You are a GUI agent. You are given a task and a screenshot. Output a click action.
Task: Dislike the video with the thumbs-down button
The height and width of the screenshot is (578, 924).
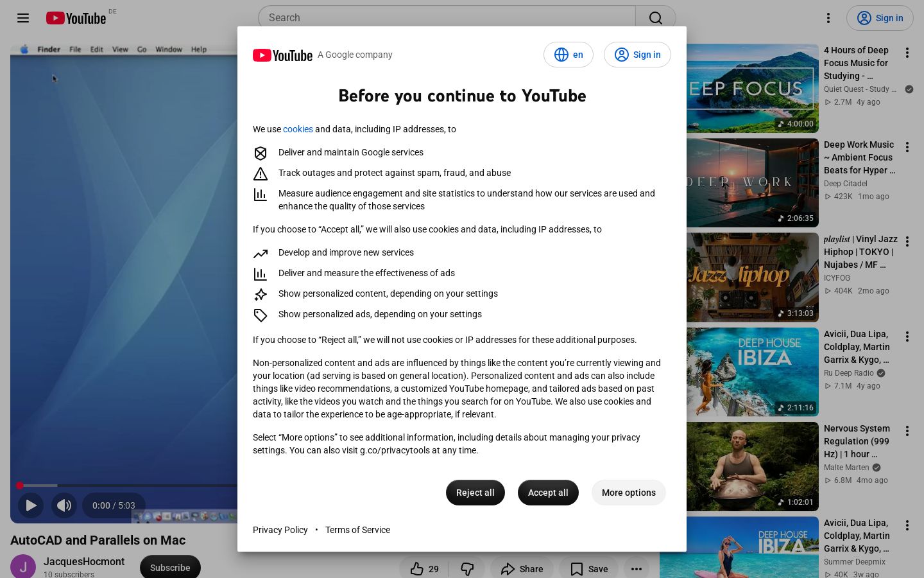point(467,569)
